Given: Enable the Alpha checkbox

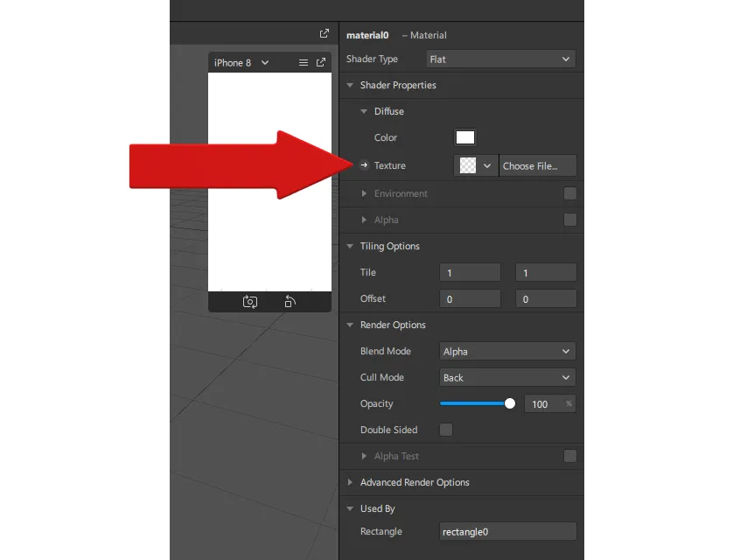Looking at the screenshot, I should coord(569,220).
